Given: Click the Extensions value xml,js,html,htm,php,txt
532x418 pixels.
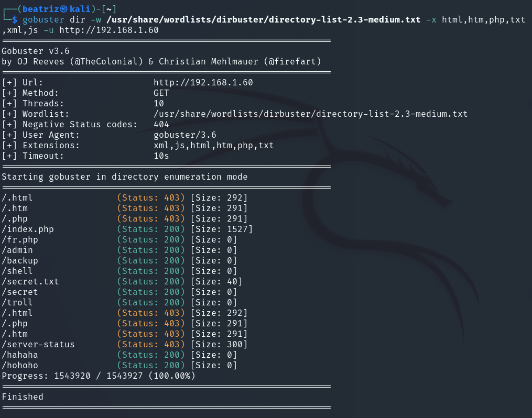Looking at the screenshot, I should click(x=214, y=146).
